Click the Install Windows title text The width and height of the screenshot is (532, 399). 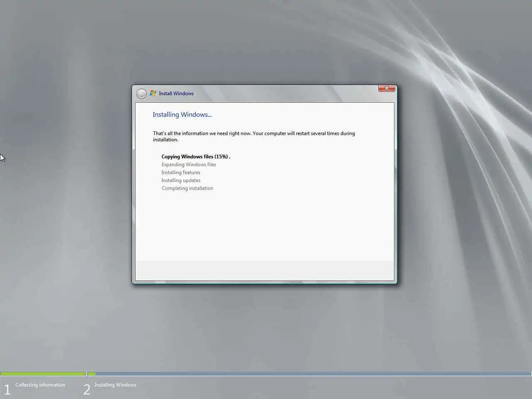(x=176, y=94)
